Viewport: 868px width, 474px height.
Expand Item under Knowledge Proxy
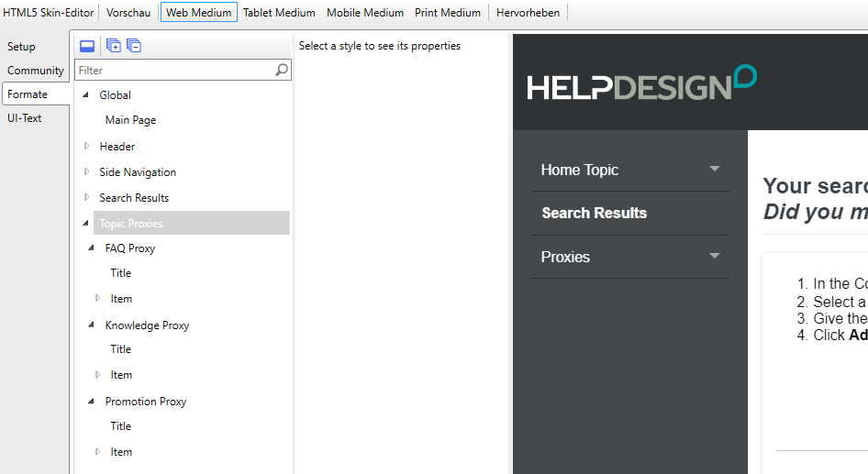(98, 375)
